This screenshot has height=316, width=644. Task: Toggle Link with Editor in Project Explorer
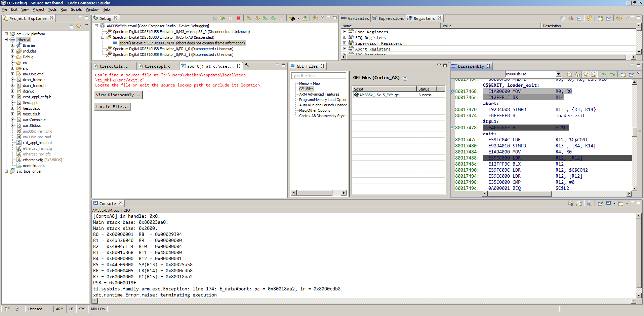coord(79,27)
